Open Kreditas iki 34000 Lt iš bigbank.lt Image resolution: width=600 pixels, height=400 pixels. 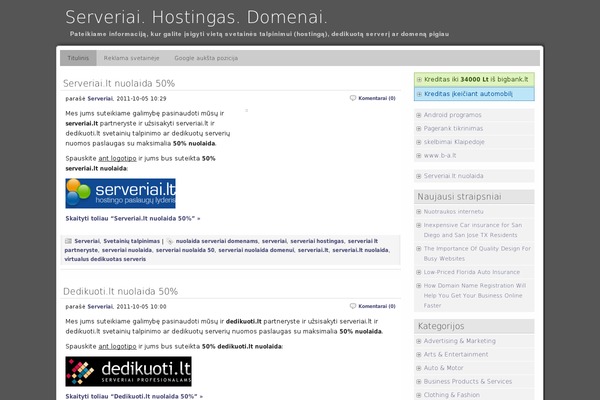coord(476,80)
